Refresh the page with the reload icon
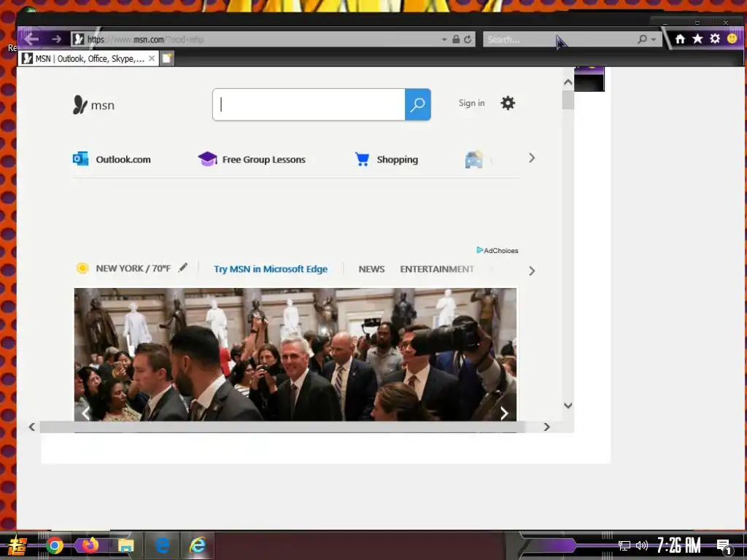 tap(468, 39)
